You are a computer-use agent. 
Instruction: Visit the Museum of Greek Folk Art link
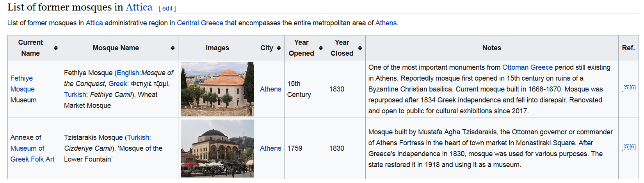pyautogui.click(x=32, y=154)
